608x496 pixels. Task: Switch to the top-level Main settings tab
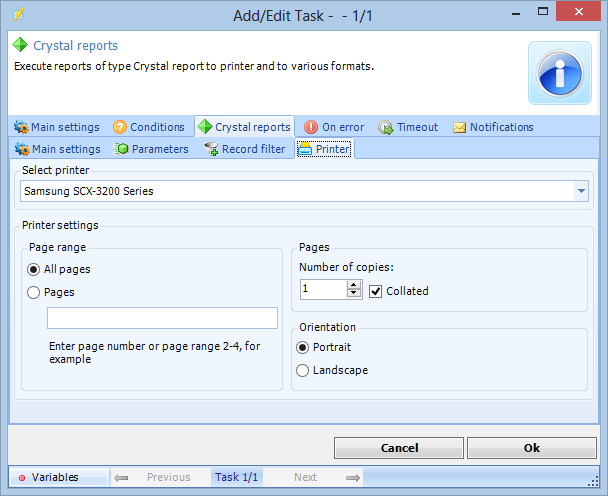(x=57, y=127)
